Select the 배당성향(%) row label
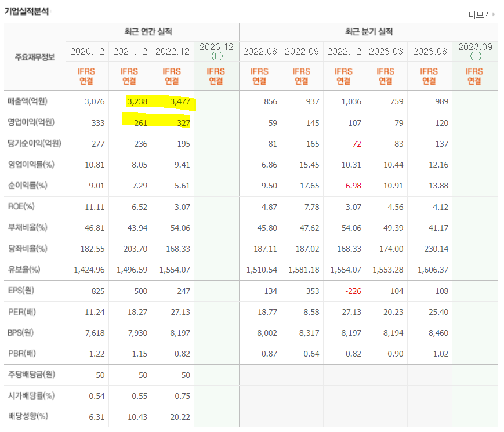The width and height of the screenshot is (504, 432). click(x=28, y=416)
